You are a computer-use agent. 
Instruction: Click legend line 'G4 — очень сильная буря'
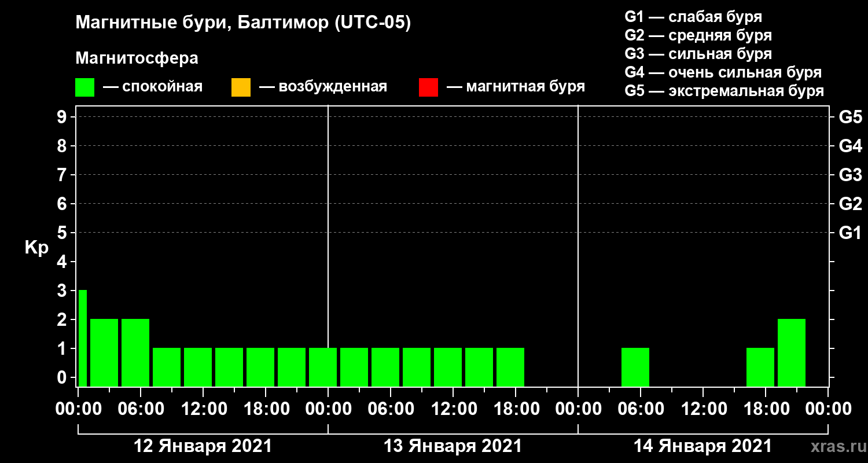click(x=723, y=72)
